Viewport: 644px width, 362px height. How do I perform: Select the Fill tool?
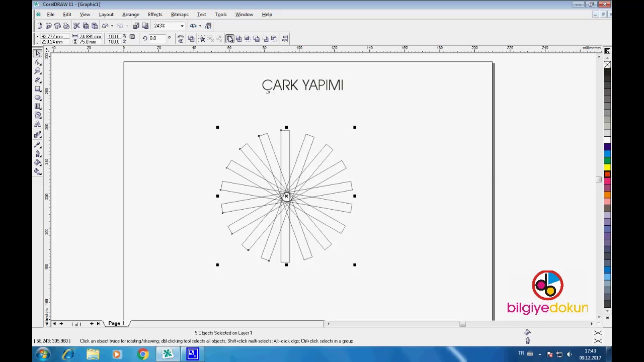pos(38,163)
